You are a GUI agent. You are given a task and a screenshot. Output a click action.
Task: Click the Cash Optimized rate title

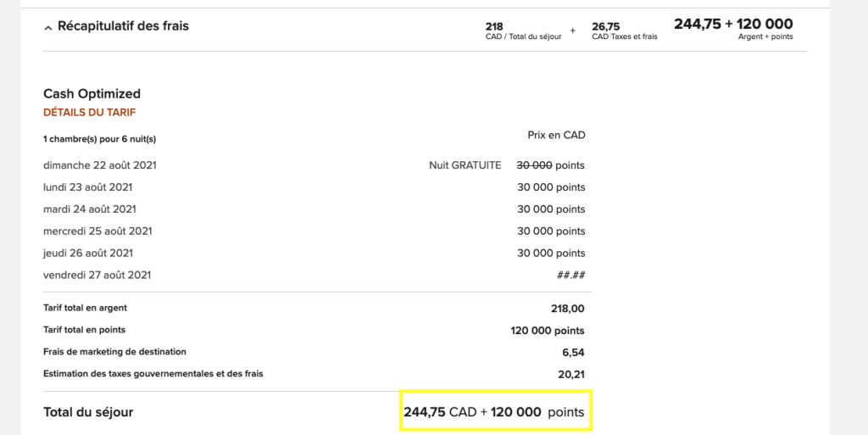(92, 93)
